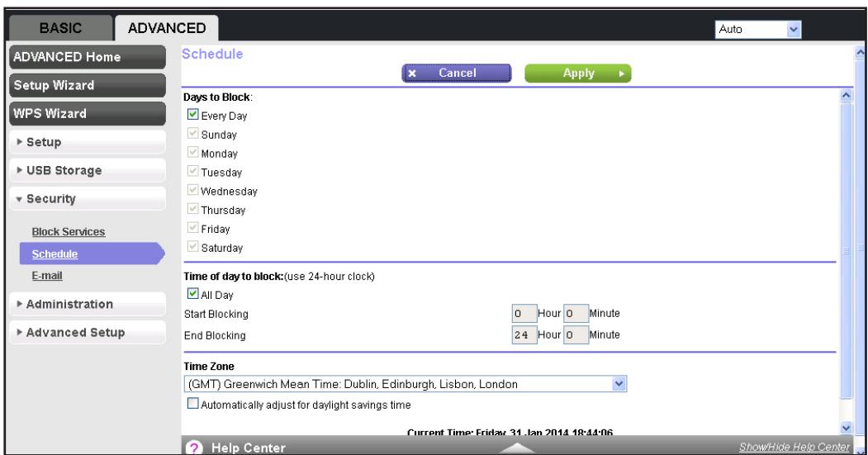Switch to the BASIC tab

point(60,28)
